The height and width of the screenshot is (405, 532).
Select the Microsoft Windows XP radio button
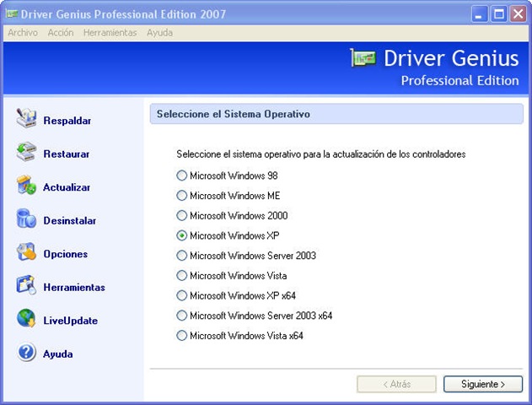coord(181,235)
